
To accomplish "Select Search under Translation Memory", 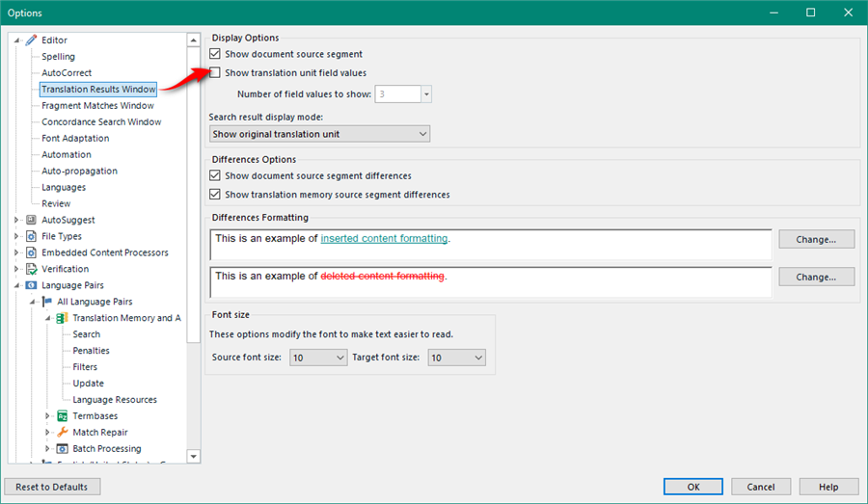I will point(87,334).
